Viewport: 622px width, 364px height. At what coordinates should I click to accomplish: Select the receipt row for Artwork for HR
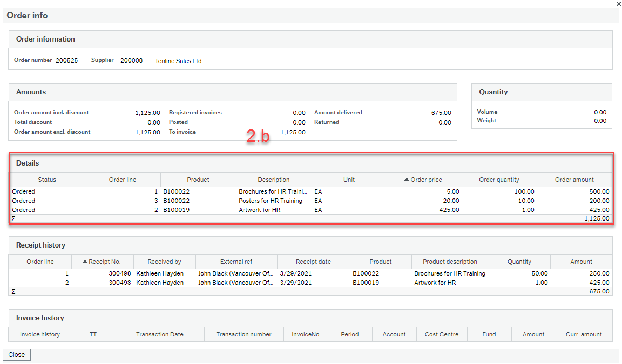tap(270, 282)
